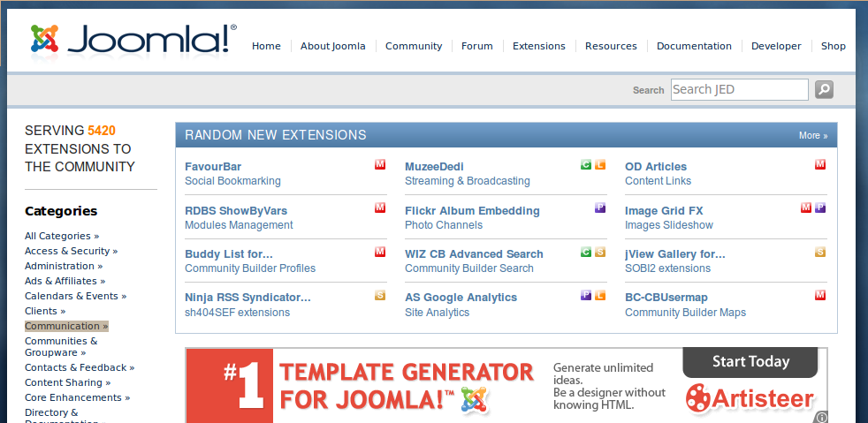Open the Resources menu
This screenshot has width=868, height=423.
(x=611, y=46)
